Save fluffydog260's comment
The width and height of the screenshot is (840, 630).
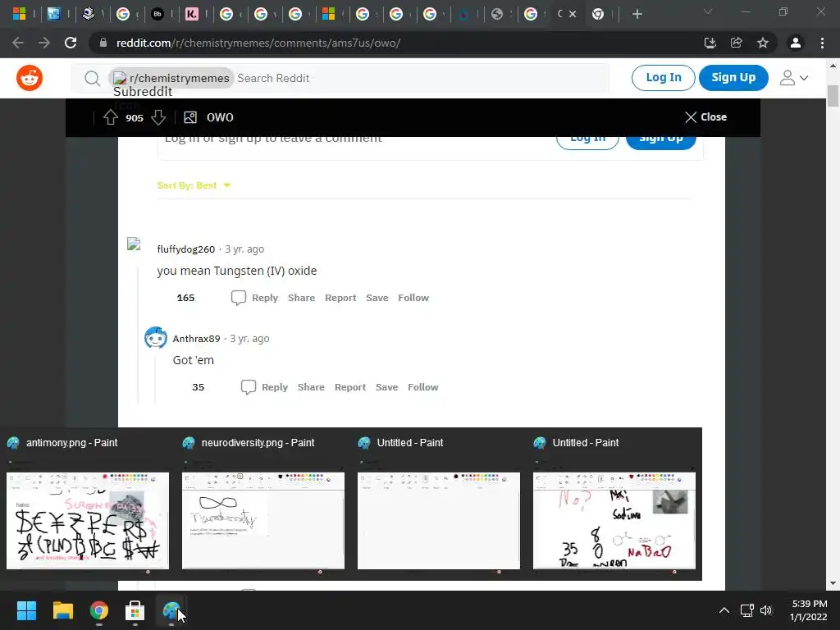click(377, 298)
